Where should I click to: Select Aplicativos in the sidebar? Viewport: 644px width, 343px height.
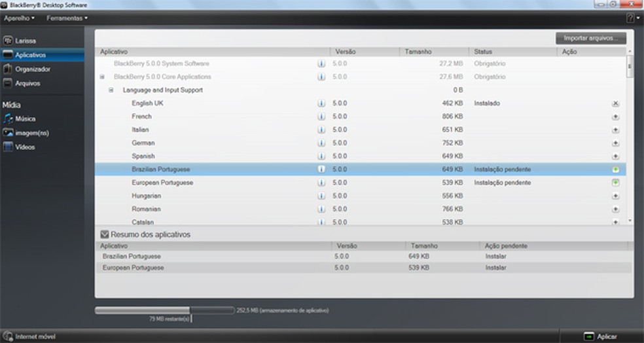[42, 55]
